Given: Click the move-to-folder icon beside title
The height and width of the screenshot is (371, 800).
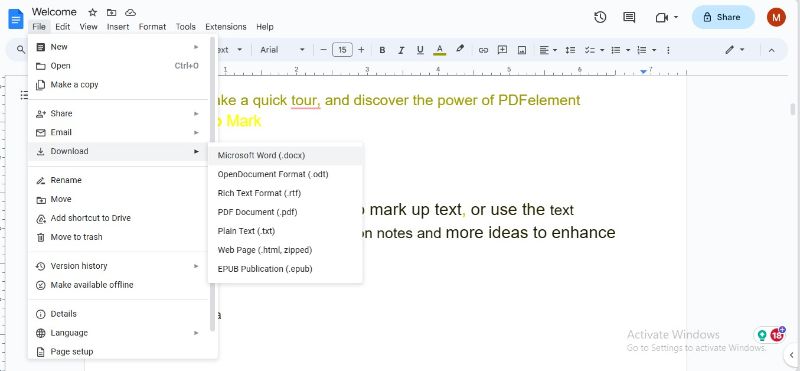Looking at the screenshot, I should (x=111, y=12).
